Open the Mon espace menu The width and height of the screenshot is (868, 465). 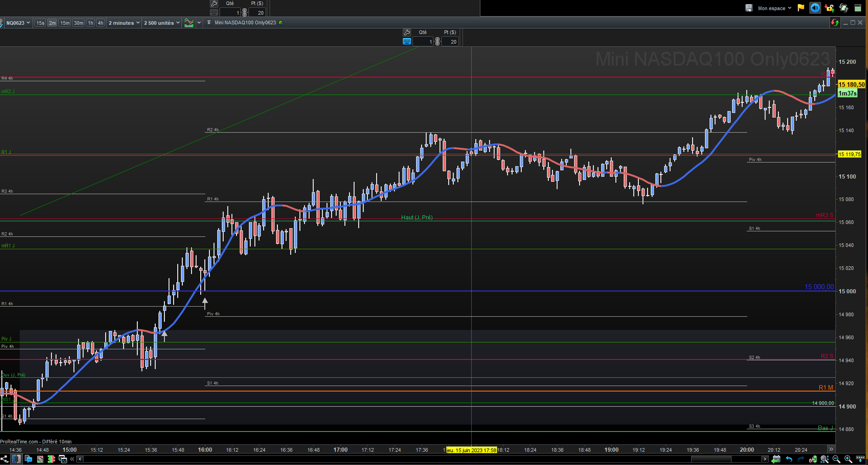click(774, 8)
